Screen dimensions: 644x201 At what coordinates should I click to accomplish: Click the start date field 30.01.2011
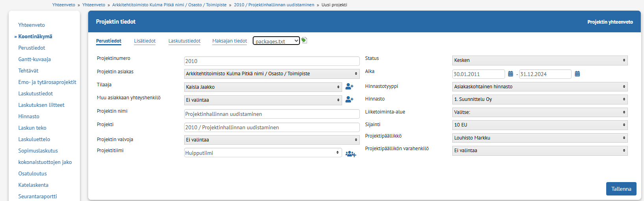pos(479,74)
